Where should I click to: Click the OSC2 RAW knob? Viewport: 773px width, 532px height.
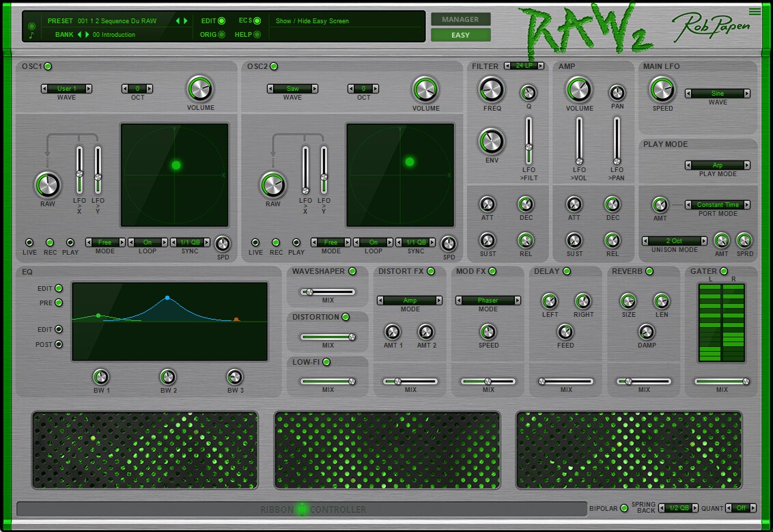[x=272, y=185]
